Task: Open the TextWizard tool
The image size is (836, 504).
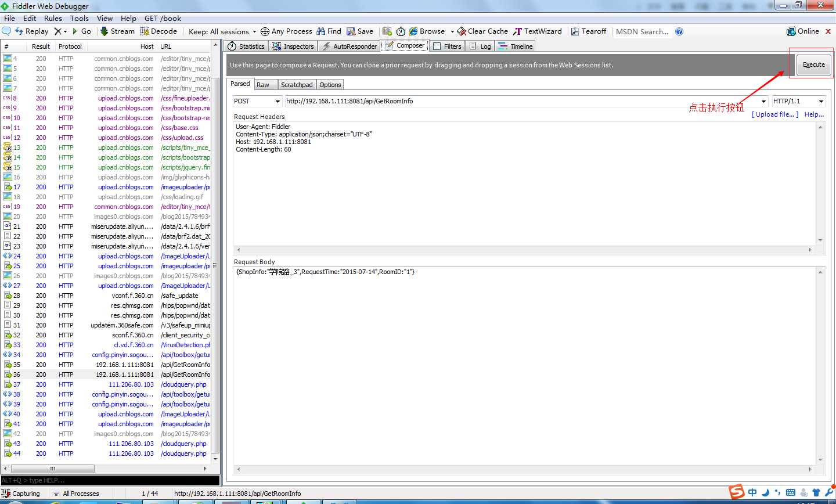Action: (x=538, y=31)
